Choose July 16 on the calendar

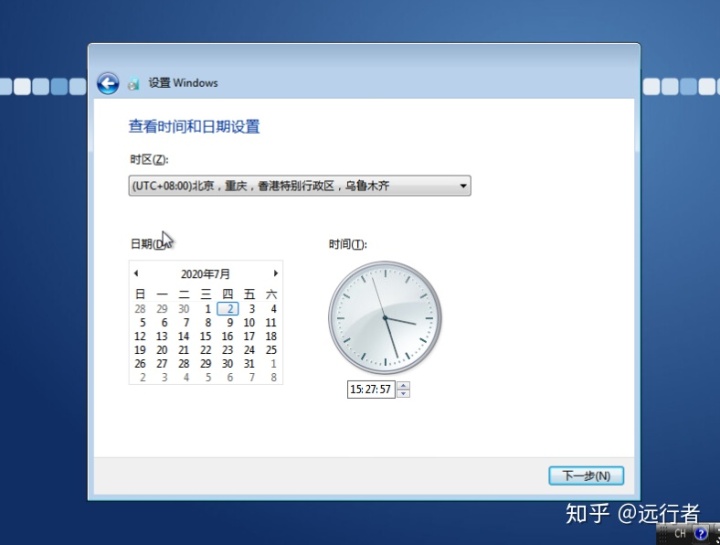227,337
